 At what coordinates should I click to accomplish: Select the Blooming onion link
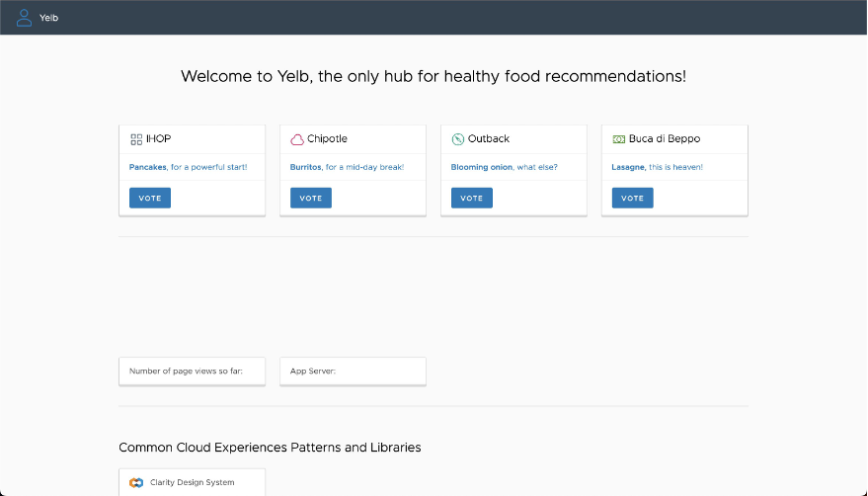[481, 167]
